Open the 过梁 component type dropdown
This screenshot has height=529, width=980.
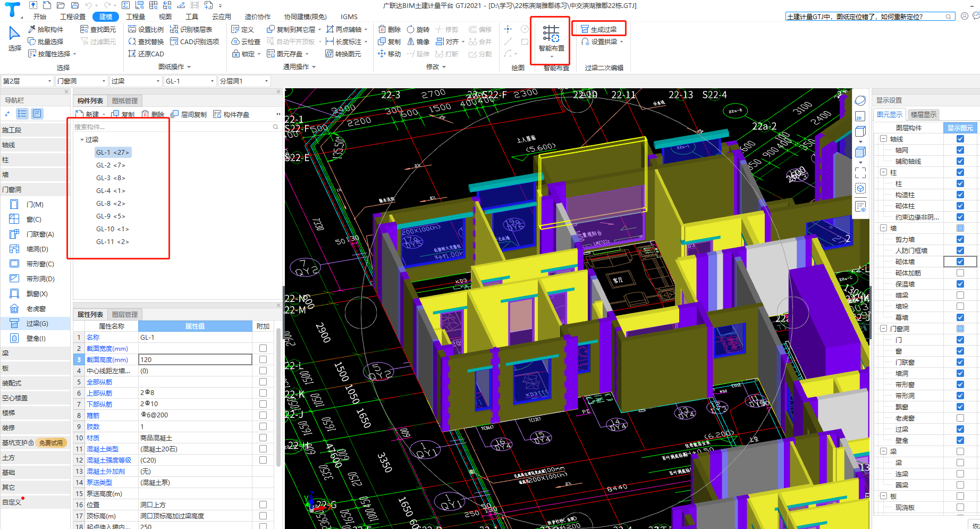click(x=136, y=81)
